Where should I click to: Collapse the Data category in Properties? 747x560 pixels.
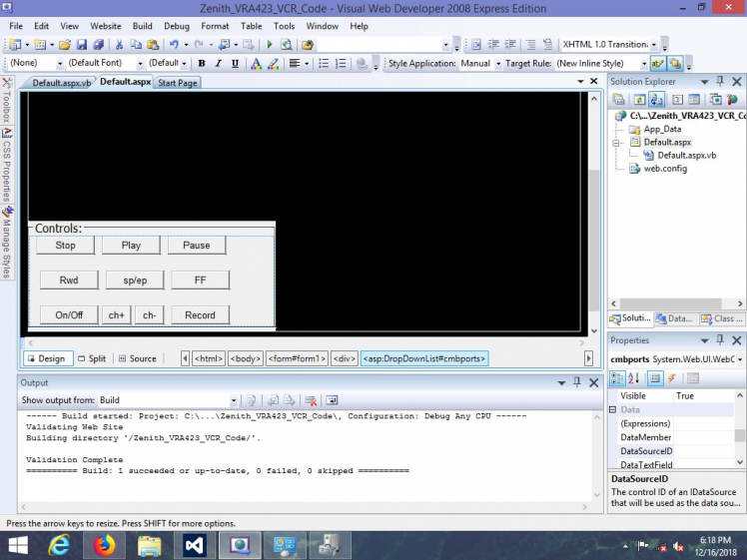[612, 409]
